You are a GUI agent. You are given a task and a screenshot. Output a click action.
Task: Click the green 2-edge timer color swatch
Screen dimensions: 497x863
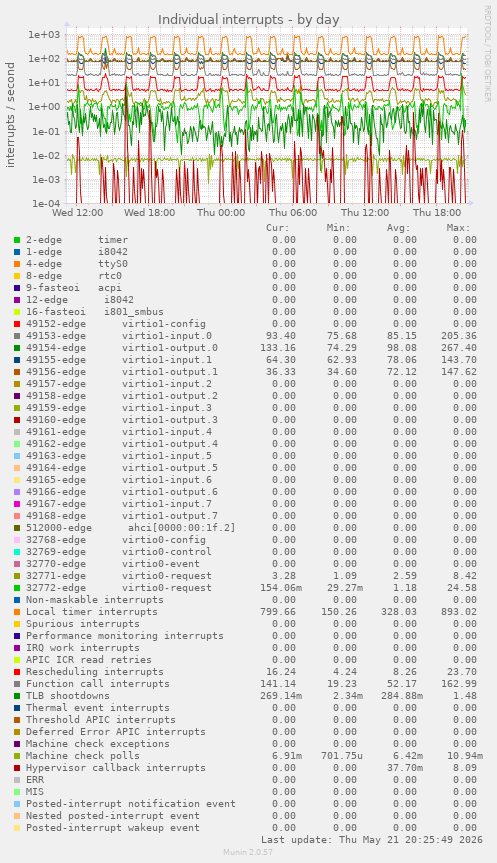point(17,240)
